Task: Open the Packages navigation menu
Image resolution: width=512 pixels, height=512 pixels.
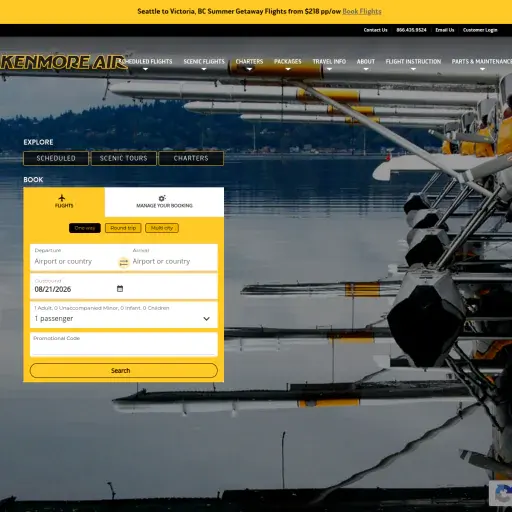Action: [x=288, y=62]
